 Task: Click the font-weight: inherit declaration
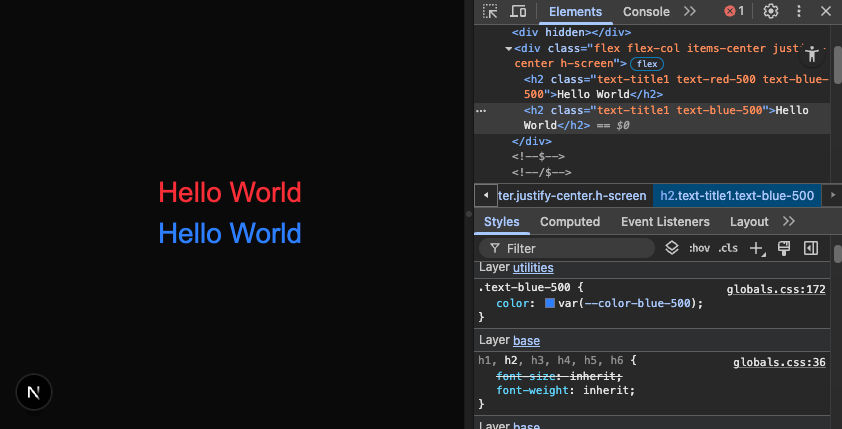tap(565, 390)
